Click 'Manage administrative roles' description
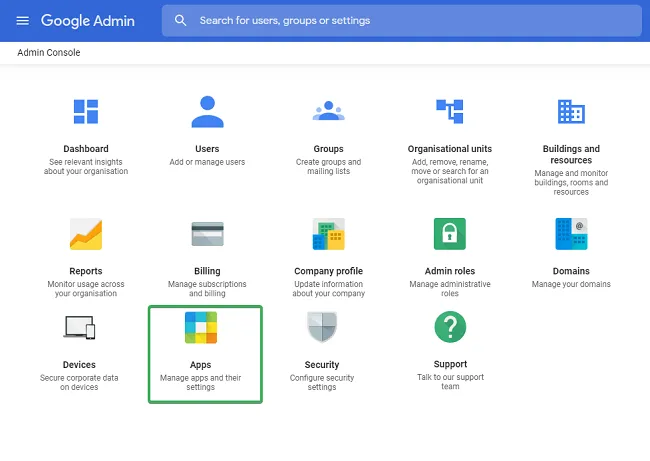This screenshot has width=650, height=461. tap(450, 289)
